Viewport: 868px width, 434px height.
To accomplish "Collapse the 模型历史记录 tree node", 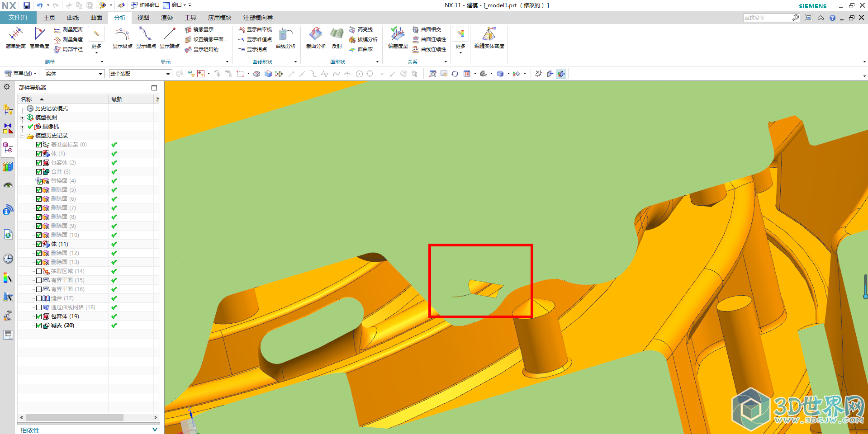I will (22, 136).
